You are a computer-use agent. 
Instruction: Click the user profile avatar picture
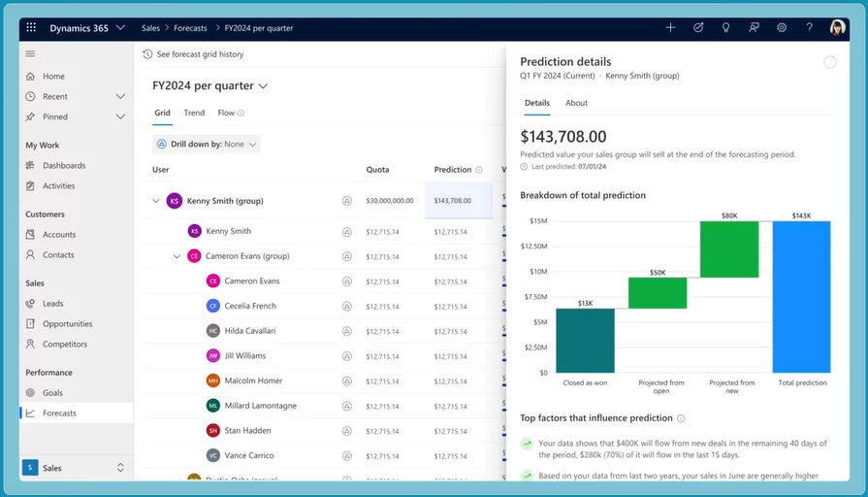(838, 28)
